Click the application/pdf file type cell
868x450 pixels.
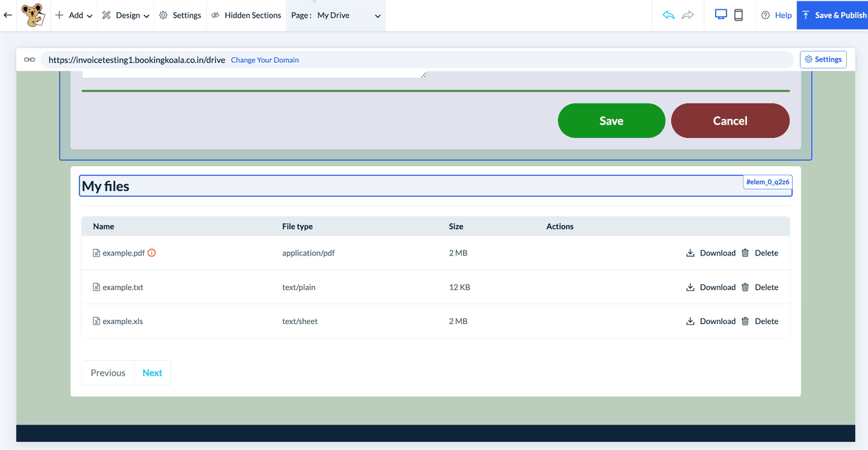coord(309,253)
